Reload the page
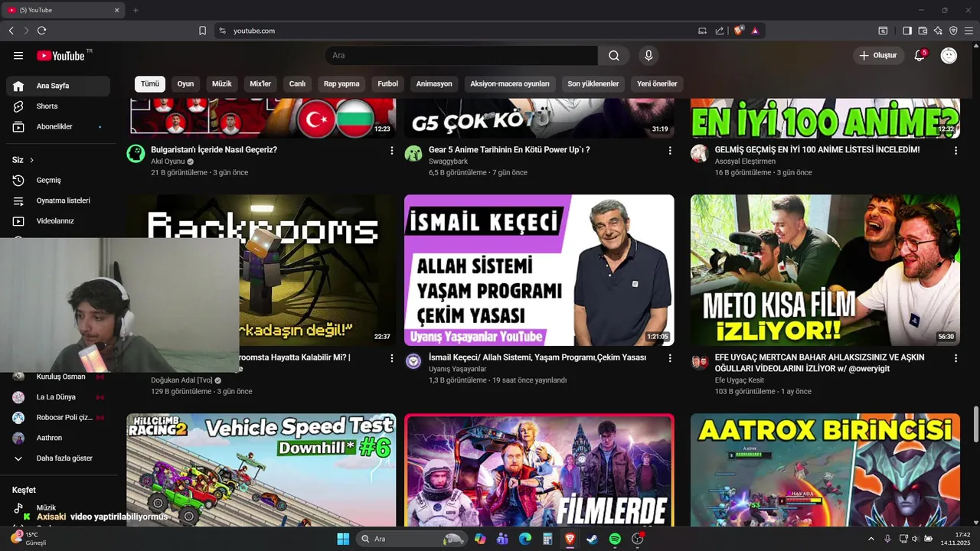980x551 pixels. click(41, 31)
